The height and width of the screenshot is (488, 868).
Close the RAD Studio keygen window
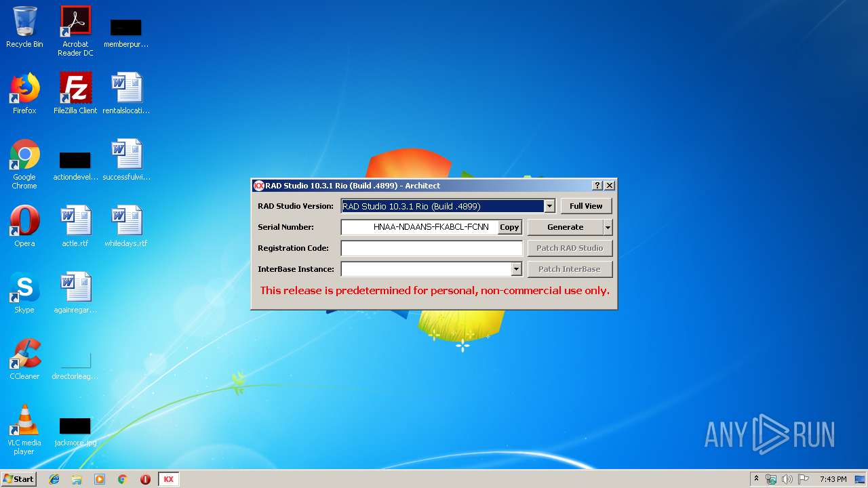[610, 186]
